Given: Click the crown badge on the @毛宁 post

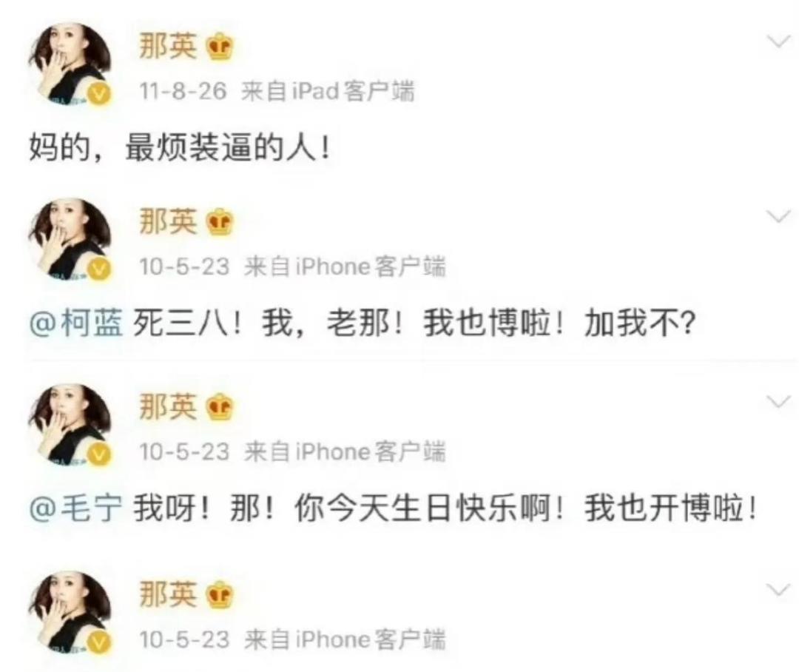Looking at the screenshot, I should tap(220, 407).
